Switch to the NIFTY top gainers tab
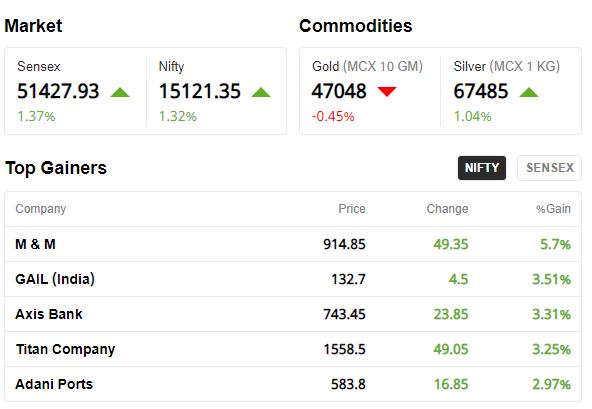592x409 pixels. (x=482, y=168)
